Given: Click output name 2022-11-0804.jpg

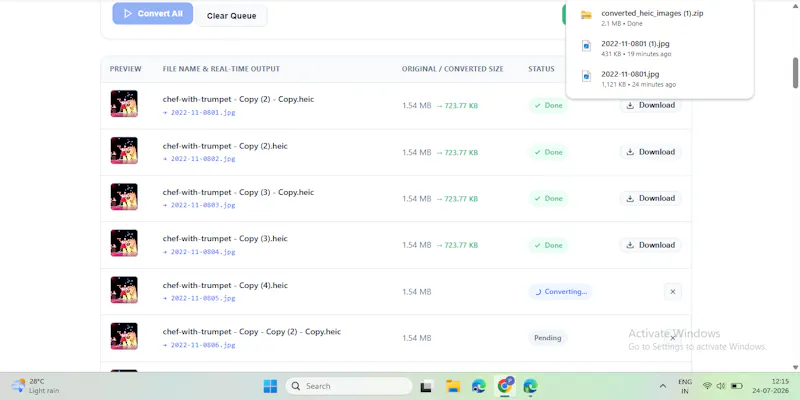Looking at the screenshot, I should tap(203, 252).
